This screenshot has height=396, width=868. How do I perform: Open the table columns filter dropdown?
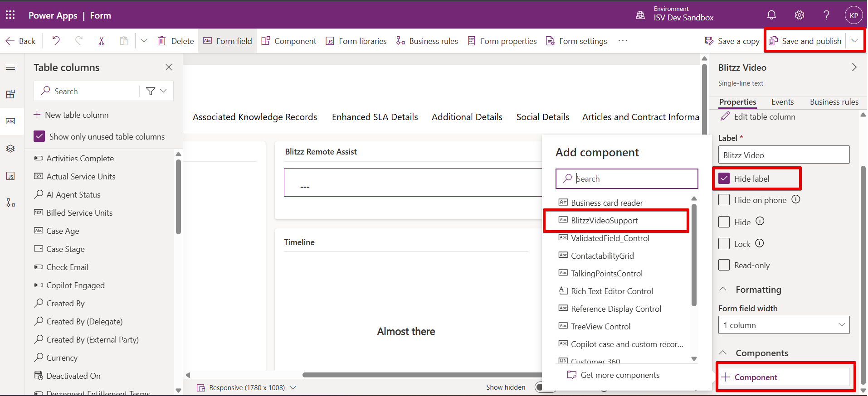(x=157, y=91)
